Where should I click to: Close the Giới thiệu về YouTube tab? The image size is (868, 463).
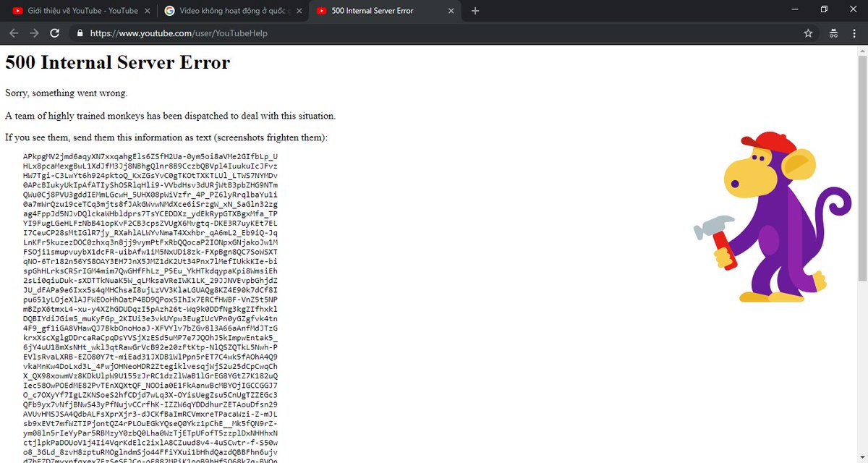tap(148, 11)
